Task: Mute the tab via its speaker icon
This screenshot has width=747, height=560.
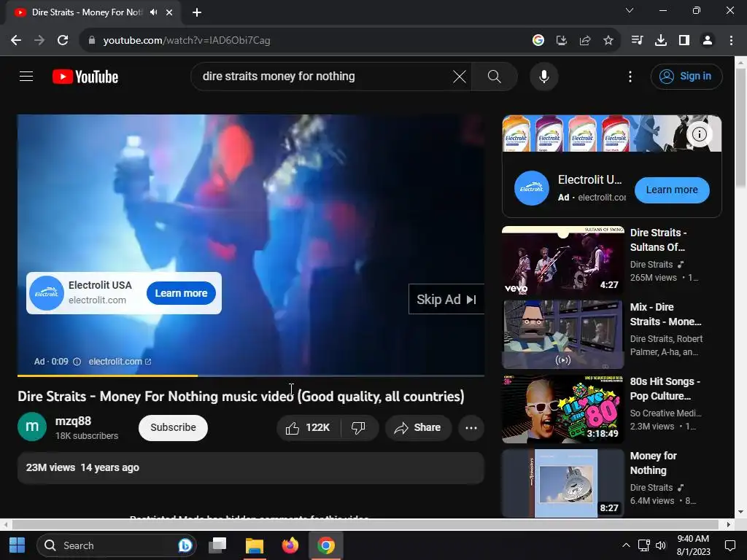Action: [x=153, y=12]
